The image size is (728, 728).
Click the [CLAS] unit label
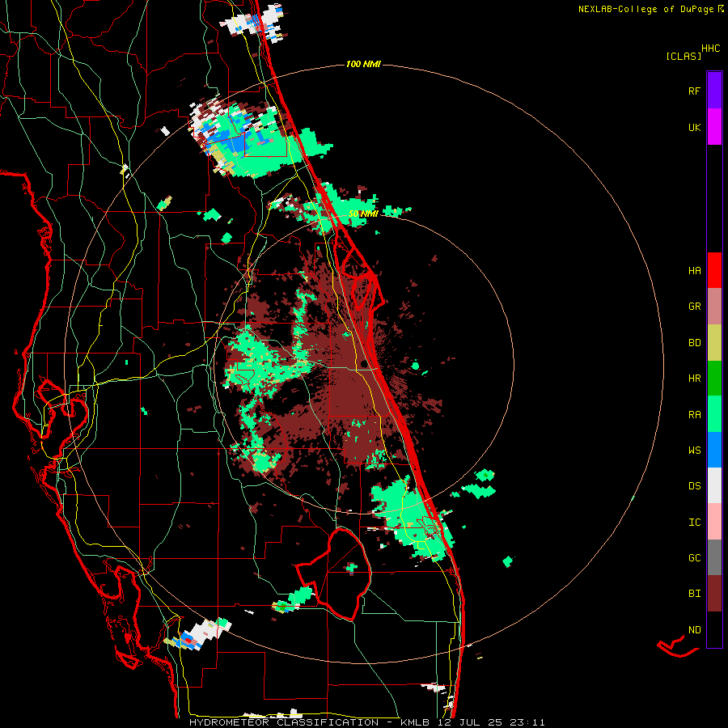pyautogui.click(x=684, y=56)
